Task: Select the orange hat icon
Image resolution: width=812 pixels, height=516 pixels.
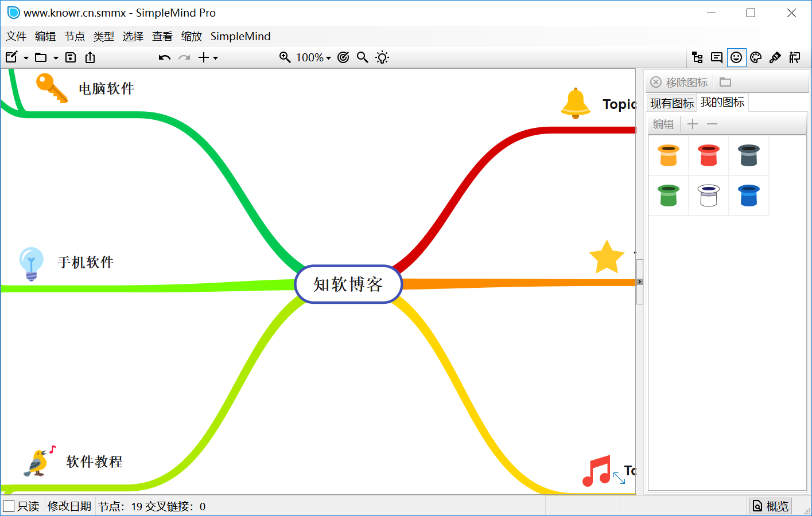Action: pyautogui.click(x=669, y=155)
